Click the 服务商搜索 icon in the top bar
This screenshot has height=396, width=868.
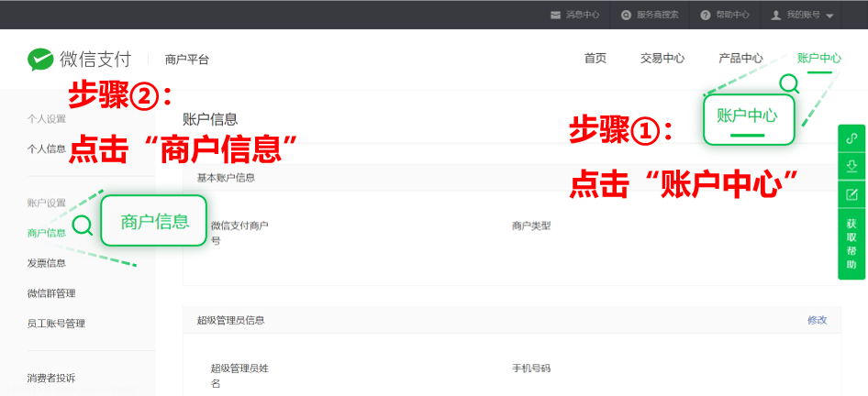(x=626, y=15)
